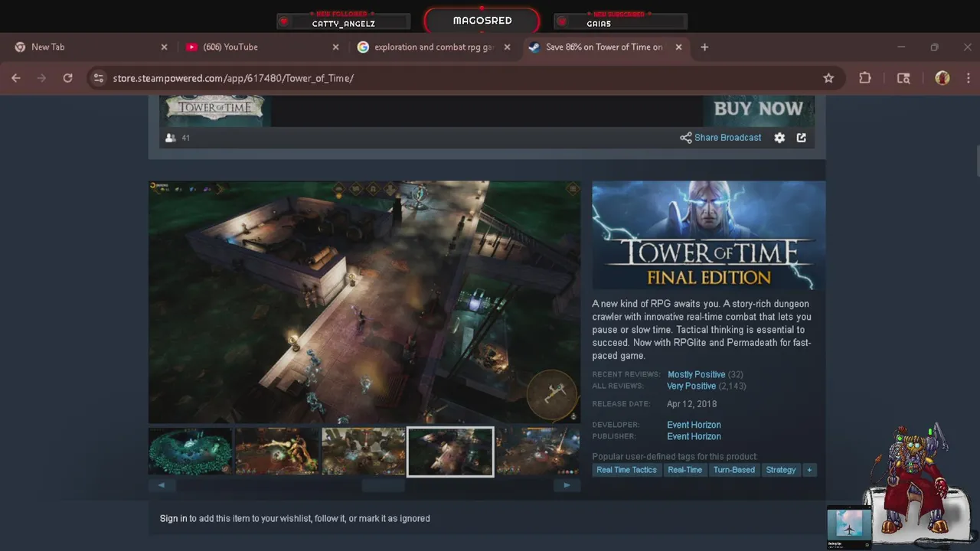Click the Real Time Tactics tag

pyautogui.click(x=626, y=470)
